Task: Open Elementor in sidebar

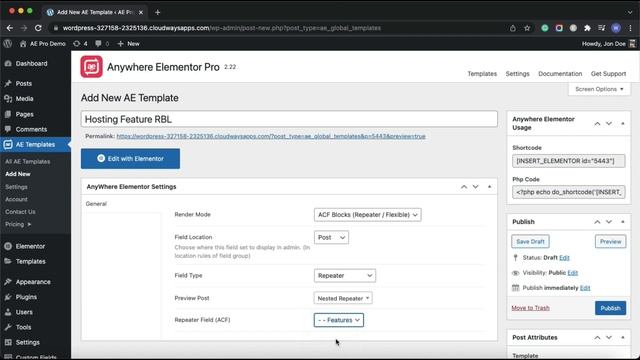Action: coord(30,247)
